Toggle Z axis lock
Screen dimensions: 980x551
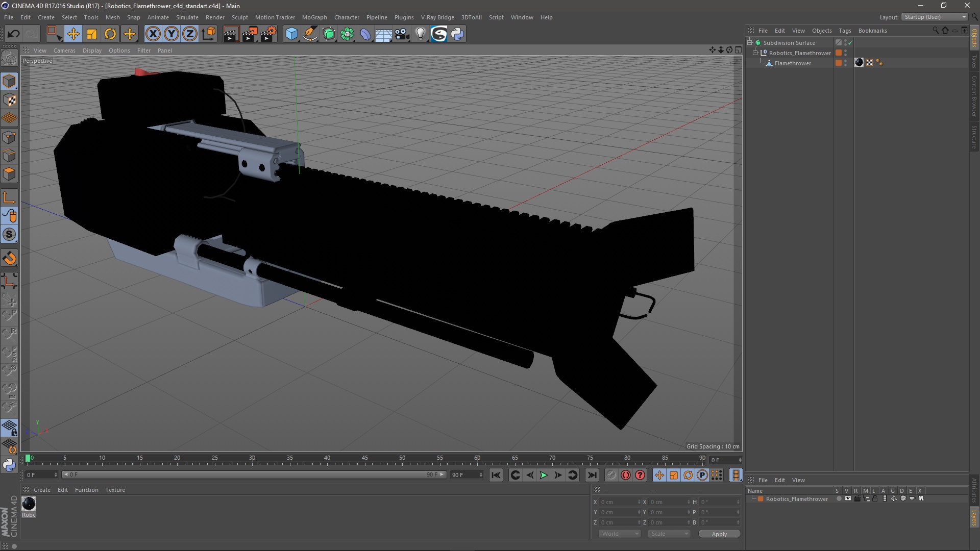coord(190,34)
